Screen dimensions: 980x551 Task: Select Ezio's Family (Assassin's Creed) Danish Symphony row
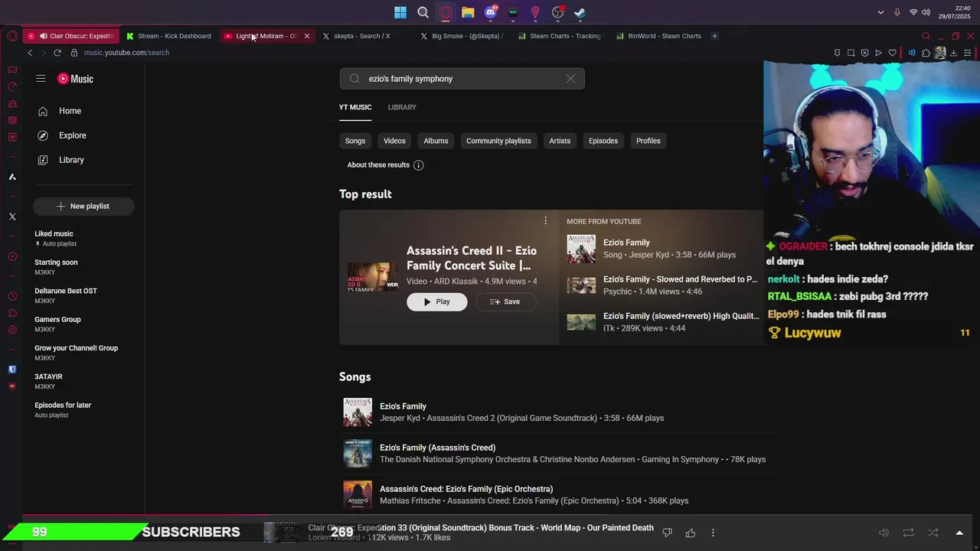click(557, 454)
